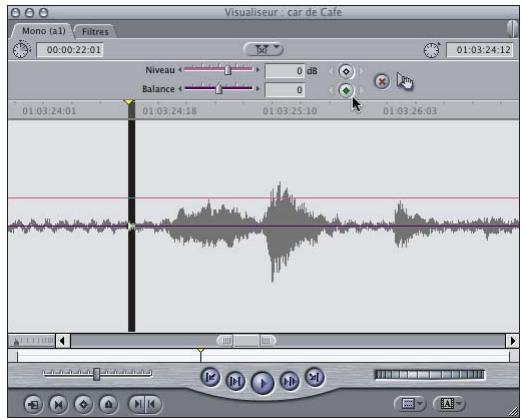The height and width of the screenshot is (420, 523).
Task: Click Play In to Out button
Action: pos(235,381)
